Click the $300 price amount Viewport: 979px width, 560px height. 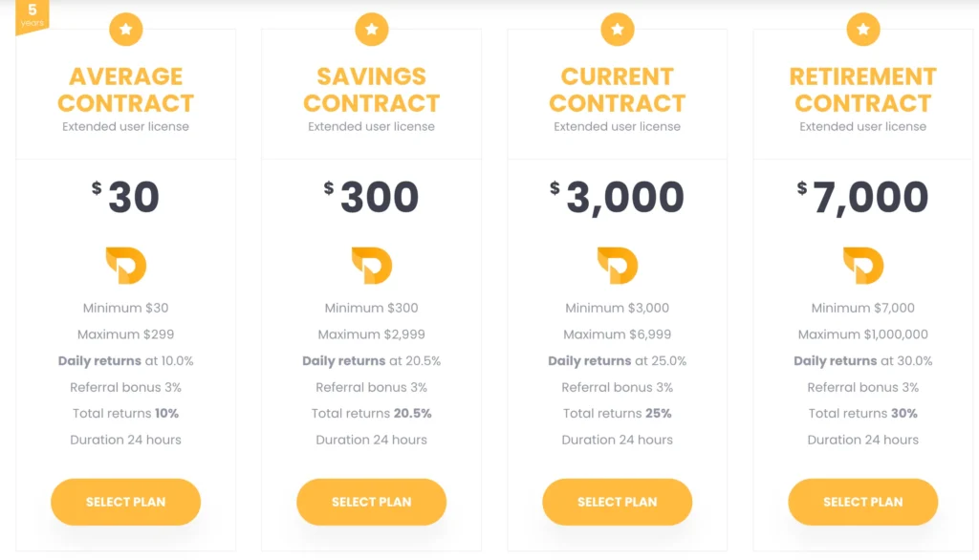379,198
